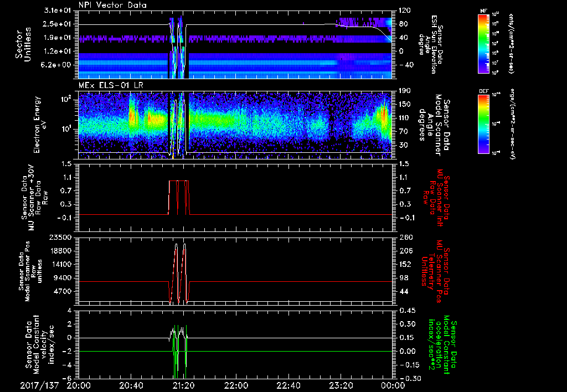Click the '150' scanner angle tick value

point(404,104)
